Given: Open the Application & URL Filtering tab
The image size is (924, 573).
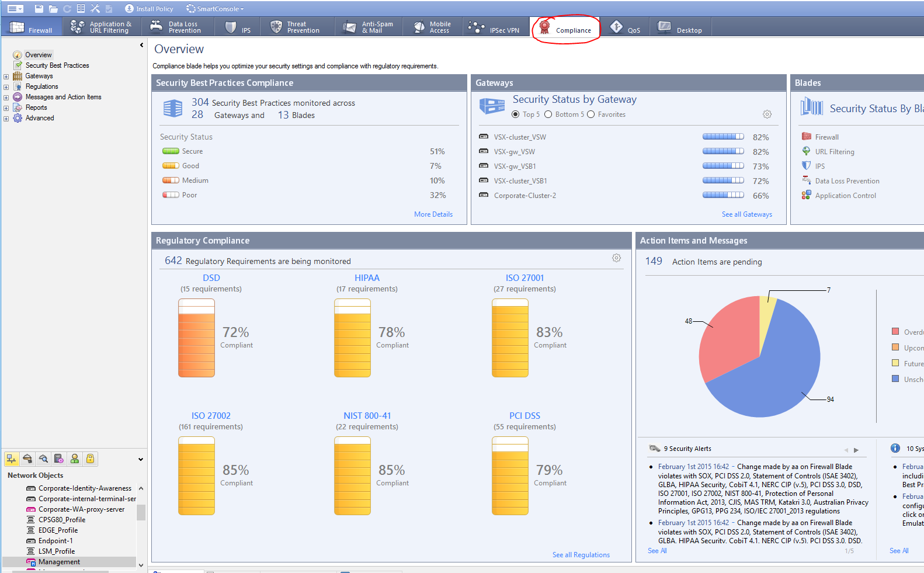Looking at the screenshot, I should tap(101, 27).
